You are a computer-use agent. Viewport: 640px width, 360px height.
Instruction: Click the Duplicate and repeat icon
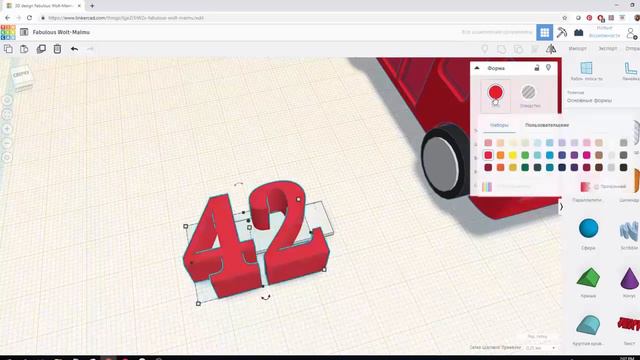tap(41, 49)
